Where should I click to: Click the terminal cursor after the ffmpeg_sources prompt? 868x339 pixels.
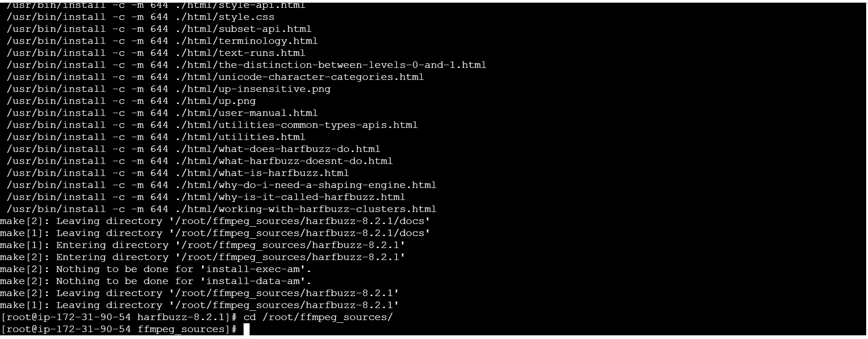pyautogui.click(x=246, y=329)
